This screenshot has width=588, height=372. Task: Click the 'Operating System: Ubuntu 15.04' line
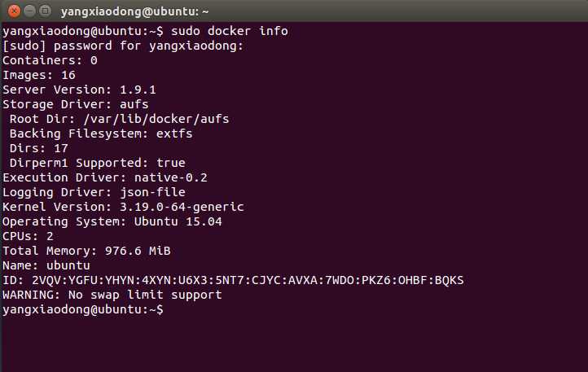coord(112,221)
